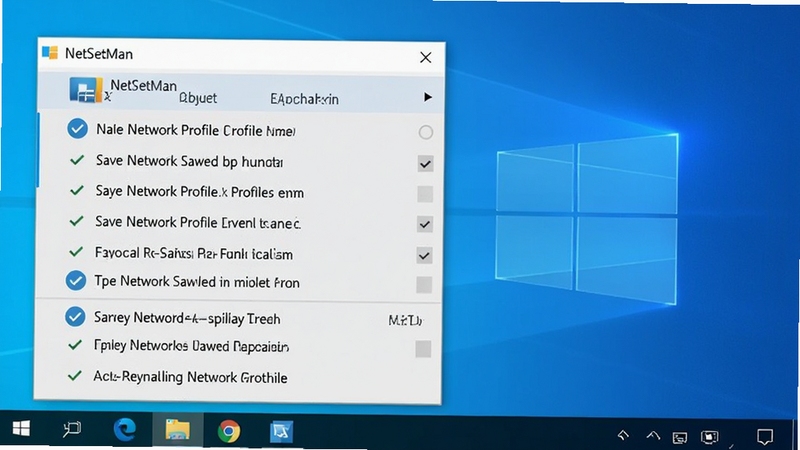The width and height of the screenshot is (800, 450).
Task: Click the shortcut text on Sarrey Netword row
Action: point(406,320)
